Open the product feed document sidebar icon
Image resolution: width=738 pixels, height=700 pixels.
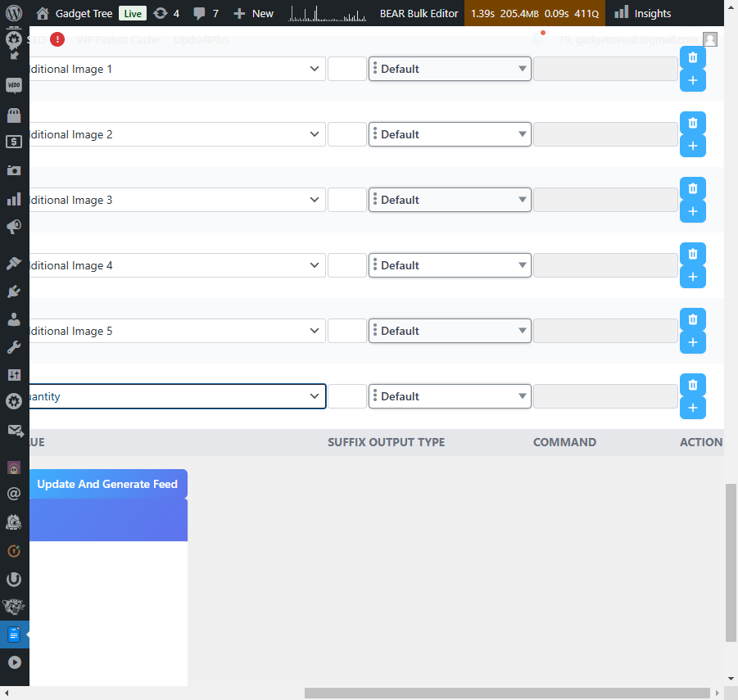14,635
